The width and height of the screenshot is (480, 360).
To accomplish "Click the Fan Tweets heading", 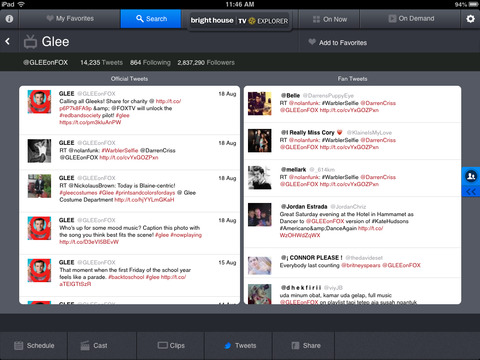I will point(352,79).
